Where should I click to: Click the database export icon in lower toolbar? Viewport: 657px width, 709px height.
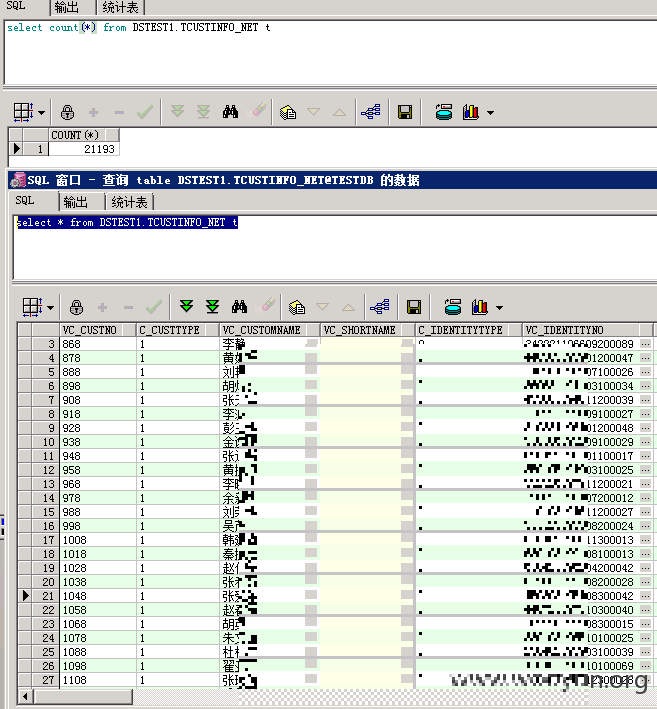click(453, 307)
